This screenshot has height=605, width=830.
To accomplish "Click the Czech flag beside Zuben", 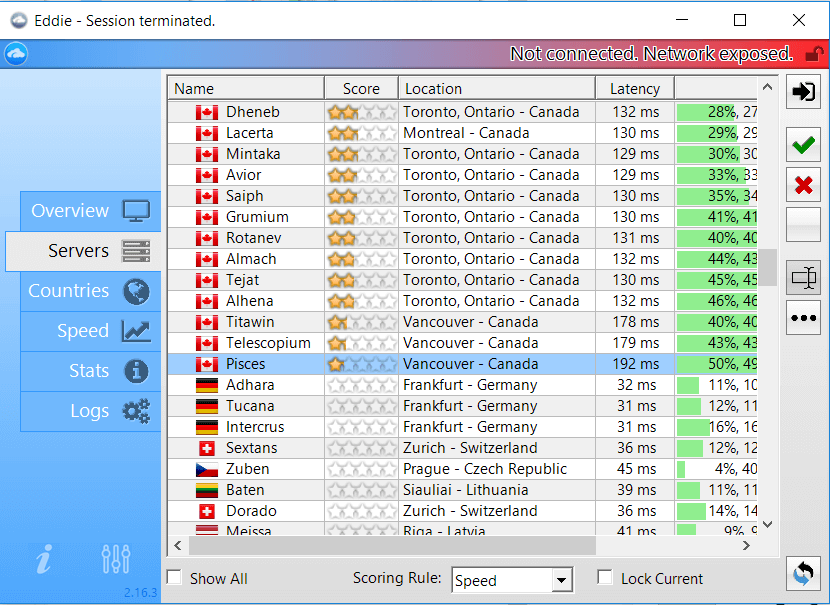I will (206, 469).
